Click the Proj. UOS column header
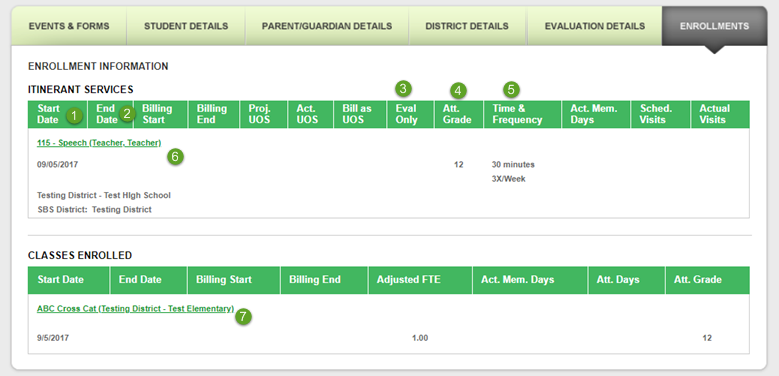 tap(263, 114)
